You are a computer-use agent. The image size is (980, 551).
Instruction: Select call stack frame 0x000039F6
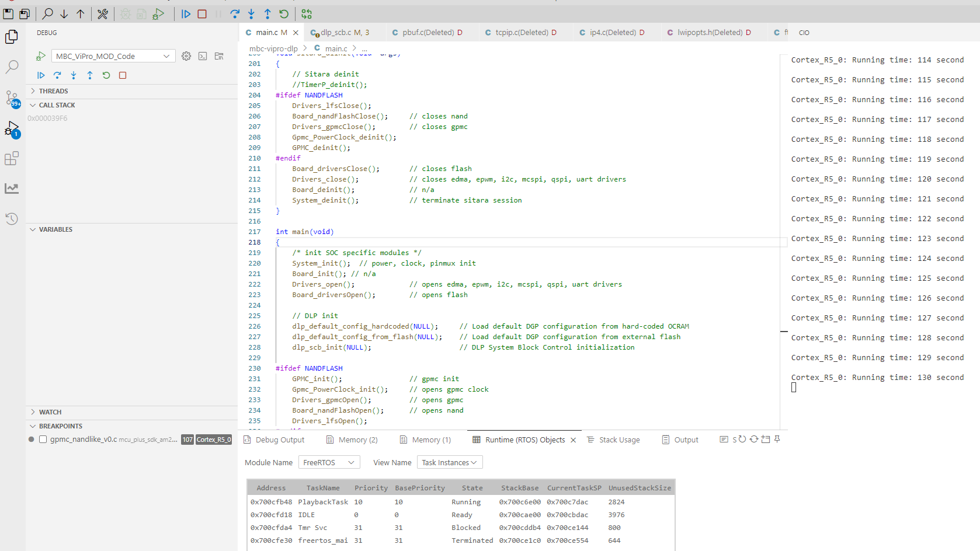pos(47,118)
